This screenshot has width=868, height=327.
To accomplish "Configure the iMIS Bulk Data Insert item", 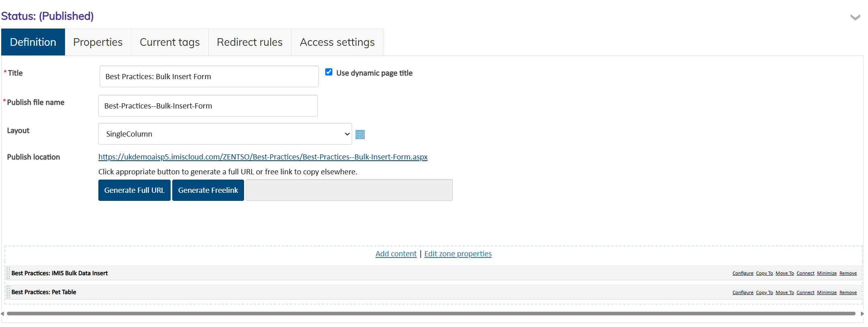I will [743, 273].
